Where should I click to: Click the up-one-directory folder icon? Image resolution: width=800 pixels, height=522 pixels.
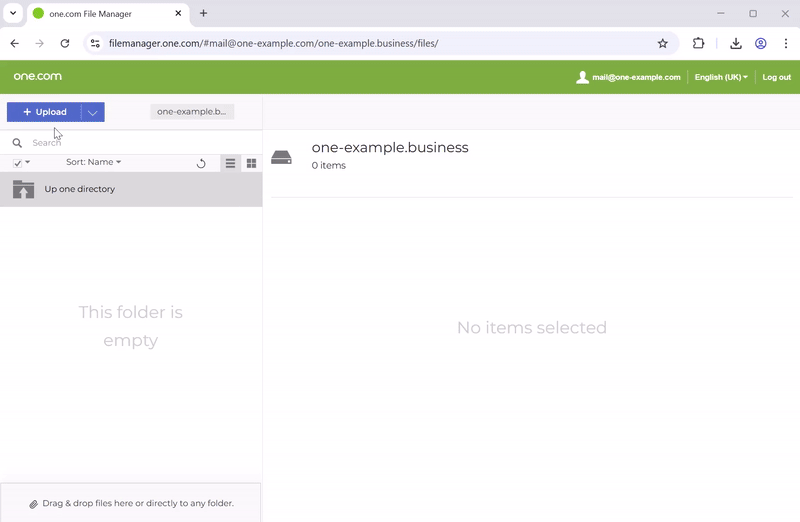point(23,189)
